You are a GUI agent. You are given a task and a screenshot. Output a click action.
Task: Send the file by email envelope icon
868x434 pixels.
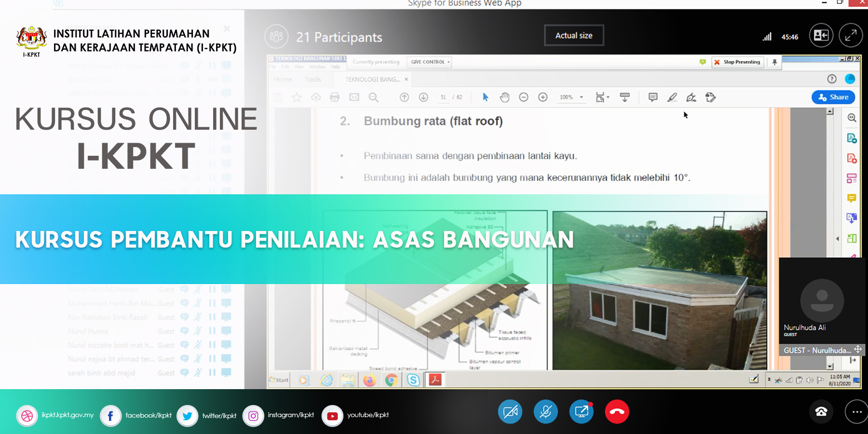[354, 97]
